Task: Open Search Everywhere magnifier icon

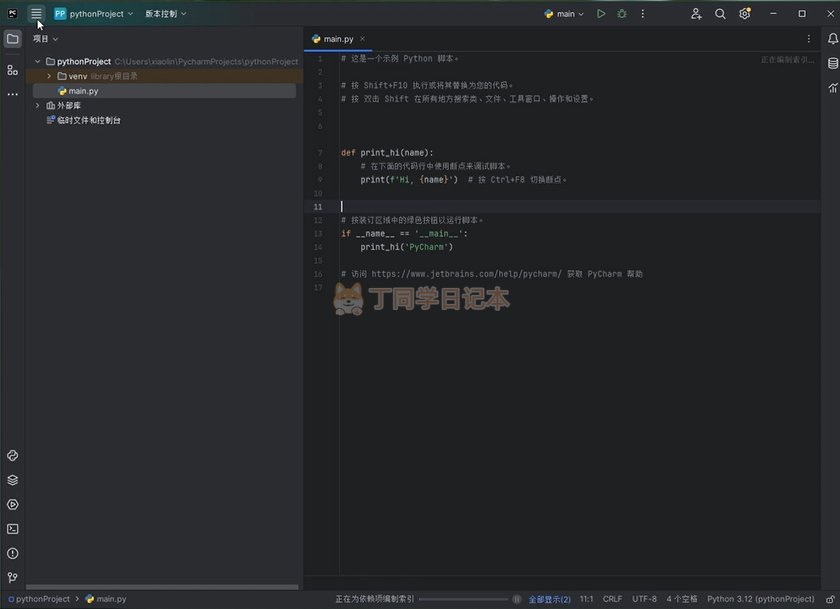Action: (x=720, y=14)
